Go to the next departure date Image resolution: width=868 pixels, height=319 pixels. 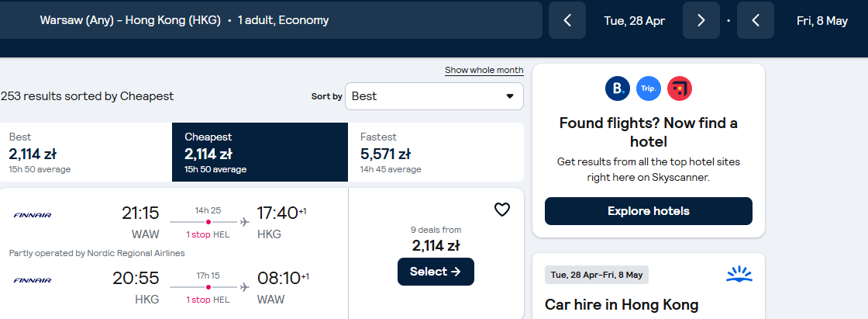pos(701,20)
